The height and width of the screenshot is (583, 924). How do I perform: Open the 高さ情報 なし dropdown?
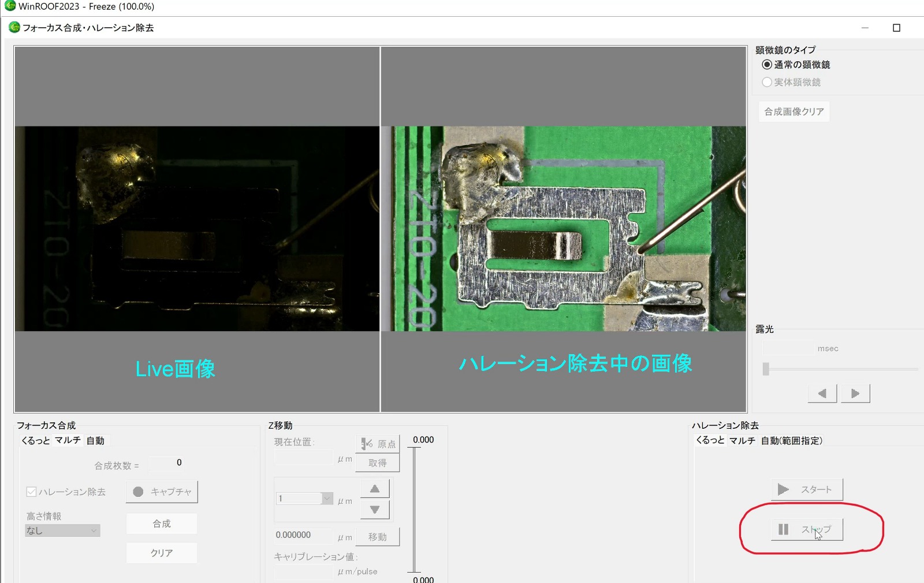(x=62, y=530)
